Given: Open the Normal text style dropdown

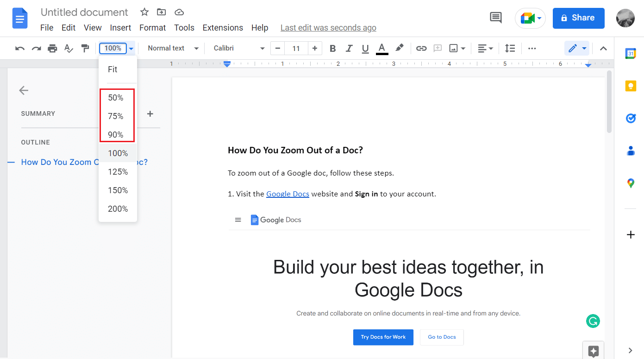Looking at the screenshot, I should 173,48.
